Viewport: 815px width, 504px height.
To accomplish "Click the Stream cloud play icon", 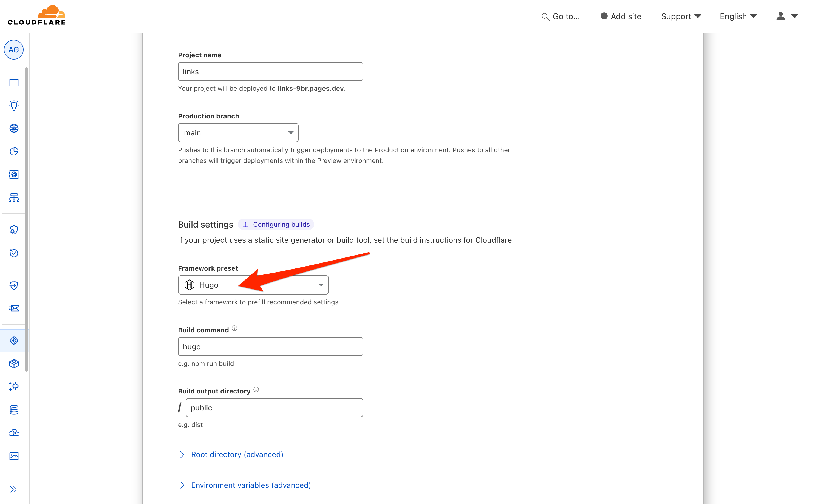I will pos(14,433).
